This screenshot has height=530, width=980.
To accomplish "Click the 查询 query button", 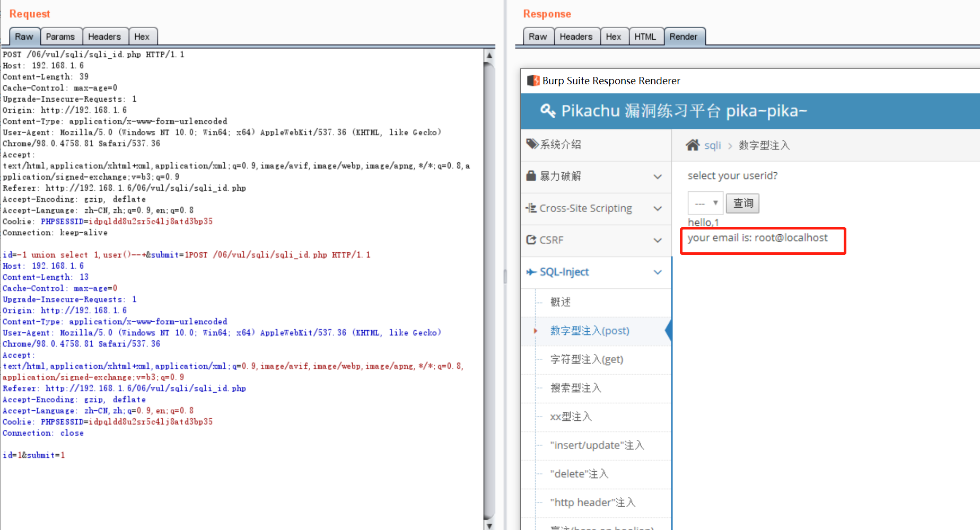I will tap(742, 203).
